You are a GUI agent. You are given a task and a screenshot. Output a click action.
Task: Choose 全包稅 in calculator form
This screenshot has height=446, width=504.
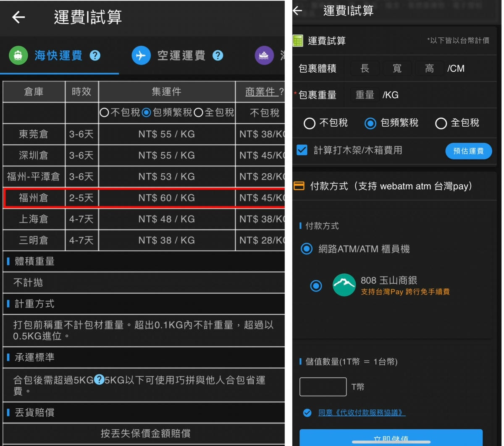tap(441, 123)
